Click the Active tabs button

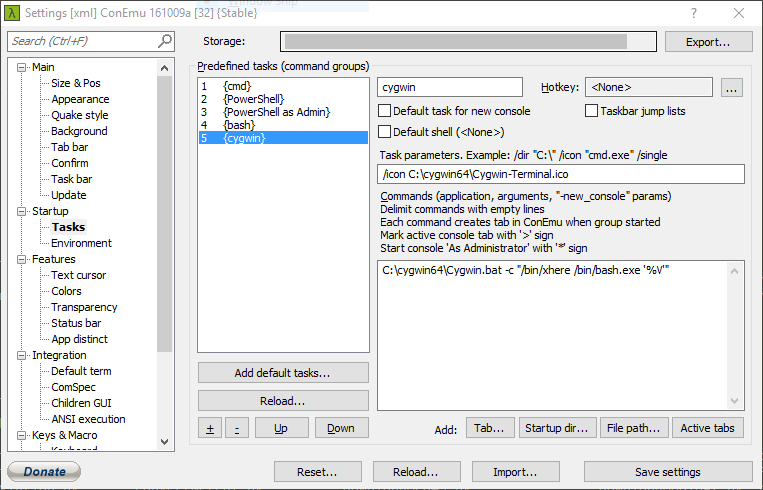[x=708, y=428]
